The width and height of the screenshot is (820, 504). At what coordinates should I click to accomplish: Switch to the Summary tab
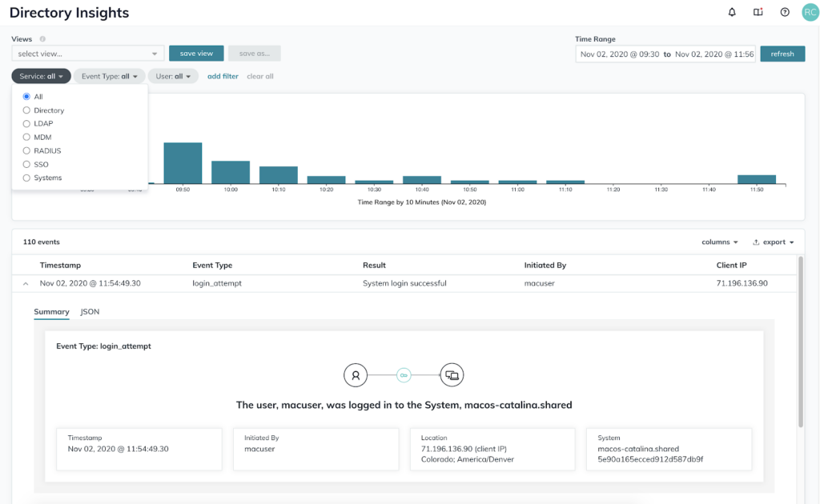click(51, 311)
